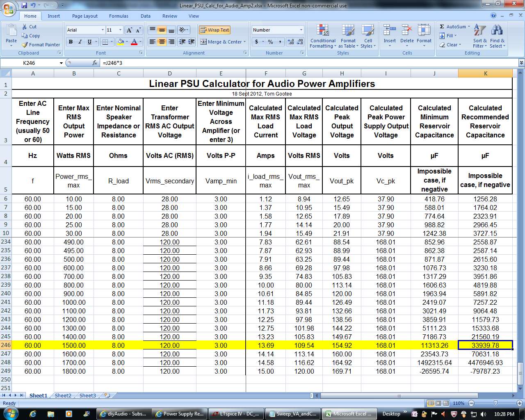The height and width of the screenshot is (420, 525).
Task: Click Merge & Center button
Action: pos(221,42)
